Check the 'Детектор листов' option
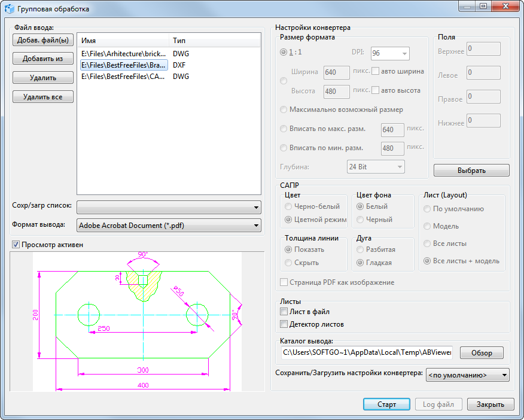Screen dimensions: 524x420 point(284,324)
